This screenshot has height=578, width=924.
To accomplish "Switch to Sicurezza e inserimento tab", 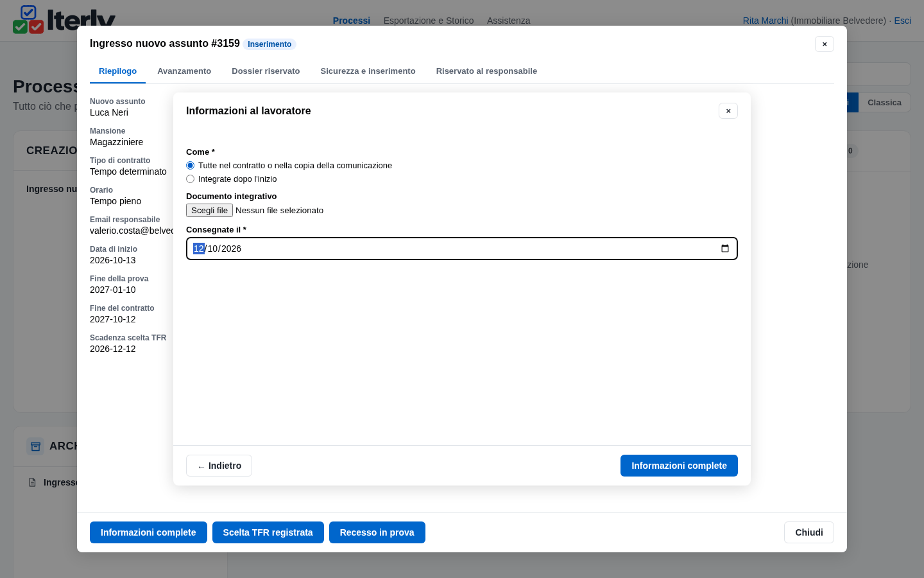I will tap(368, 71).
